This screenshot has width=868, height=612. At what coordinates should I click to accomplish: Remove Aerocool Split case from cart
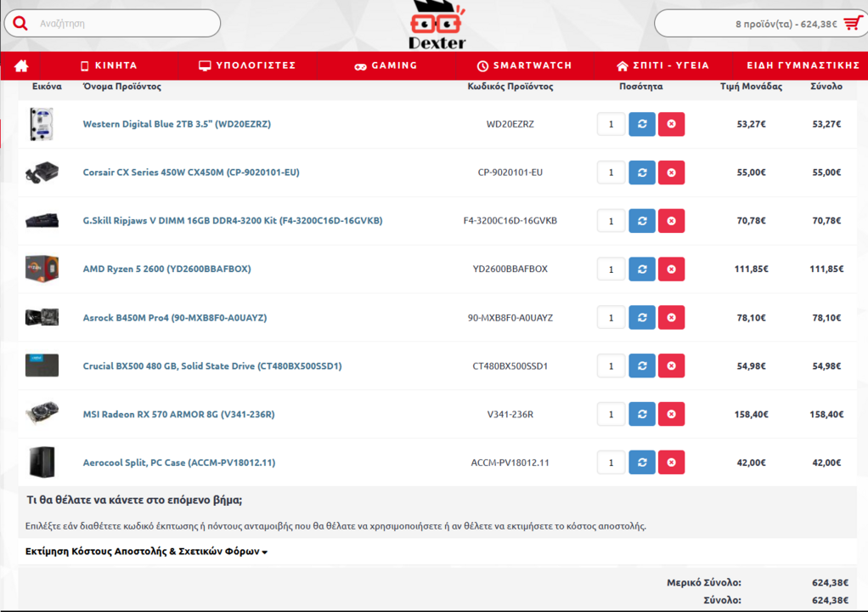(672, 462)
